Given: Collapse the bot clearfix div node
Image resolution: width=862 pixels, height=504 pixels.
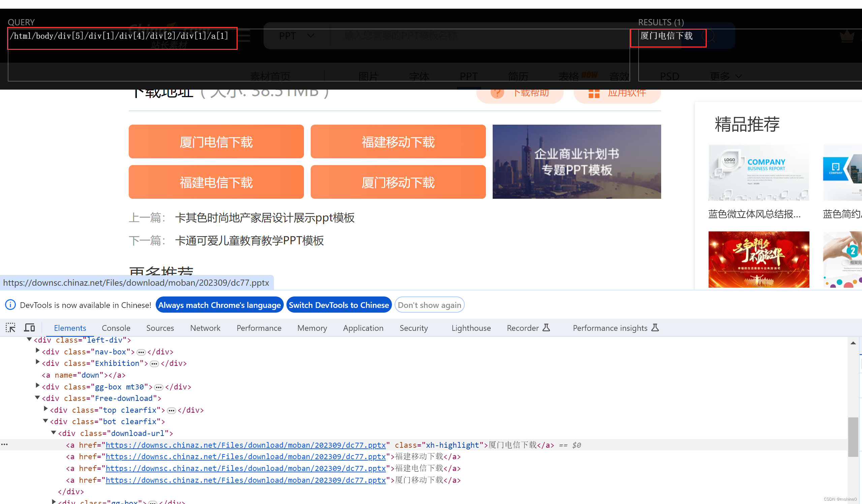Looking at the screenshot, I should [x=45, y=420].
